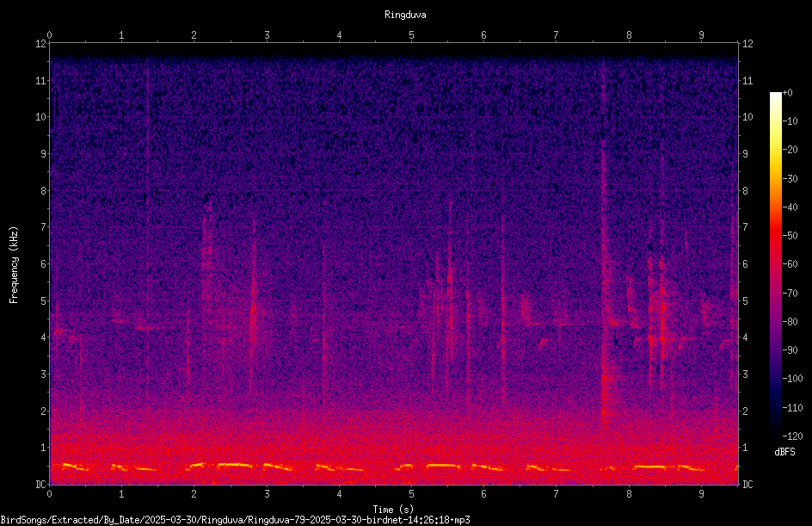Screen dimensions: 812x526
Task: Click the dBFS label under the color scale
Action: [x=784, y=452]
